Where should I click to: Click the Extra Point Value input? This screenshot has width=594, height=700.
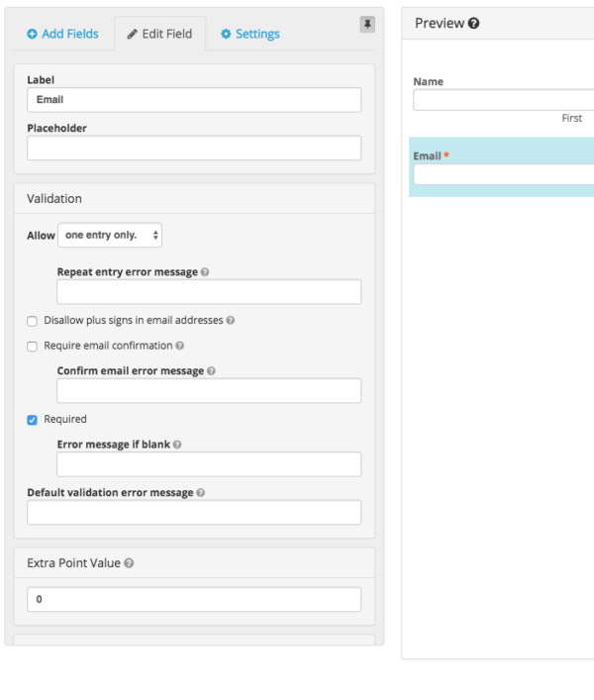click(194, 600)
